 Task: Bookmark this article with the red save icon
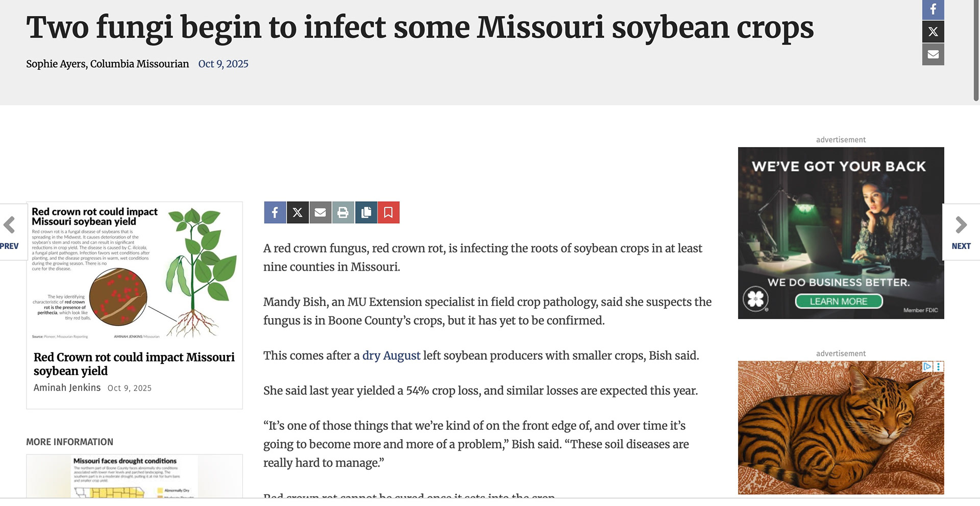388,212
